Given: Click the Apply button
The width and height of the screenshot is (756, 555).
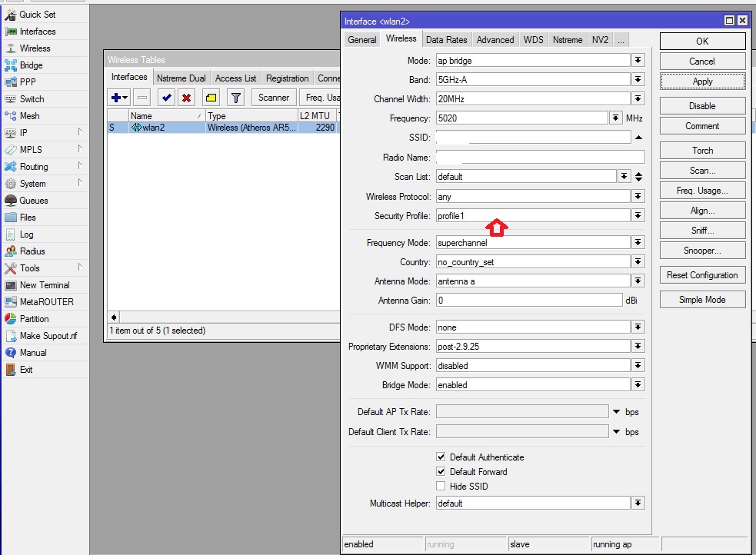Looking at the screenshot, I should point(702,81).
